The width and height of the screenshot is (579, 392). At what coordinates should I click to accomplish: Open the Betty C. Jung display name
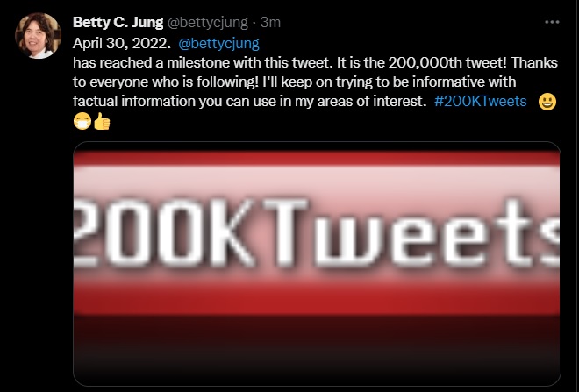click(118, 22)
